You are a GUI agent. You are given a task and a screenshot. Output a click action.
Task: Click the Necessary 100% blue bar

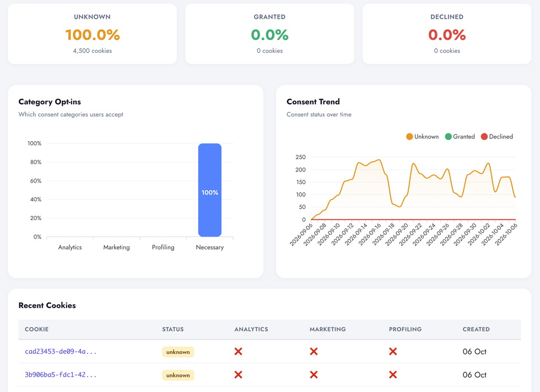[x=210, y=190]
